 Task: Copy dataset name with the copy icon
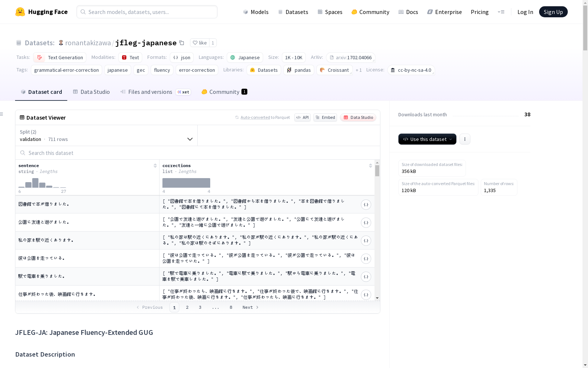pos(182,43)
